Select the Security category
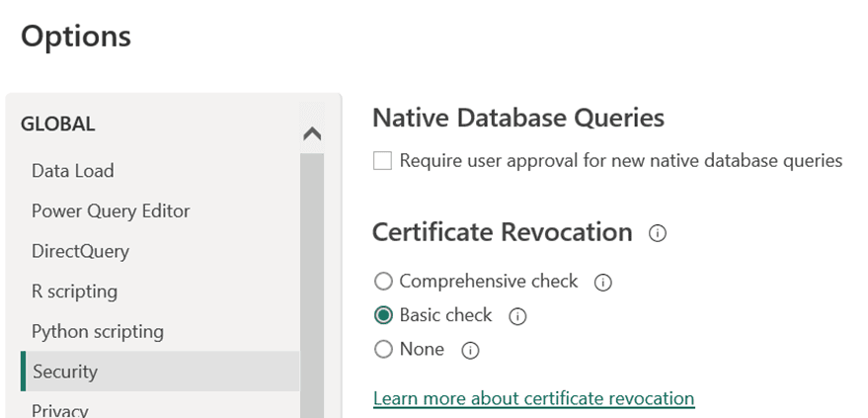 (x=160, y=372)
